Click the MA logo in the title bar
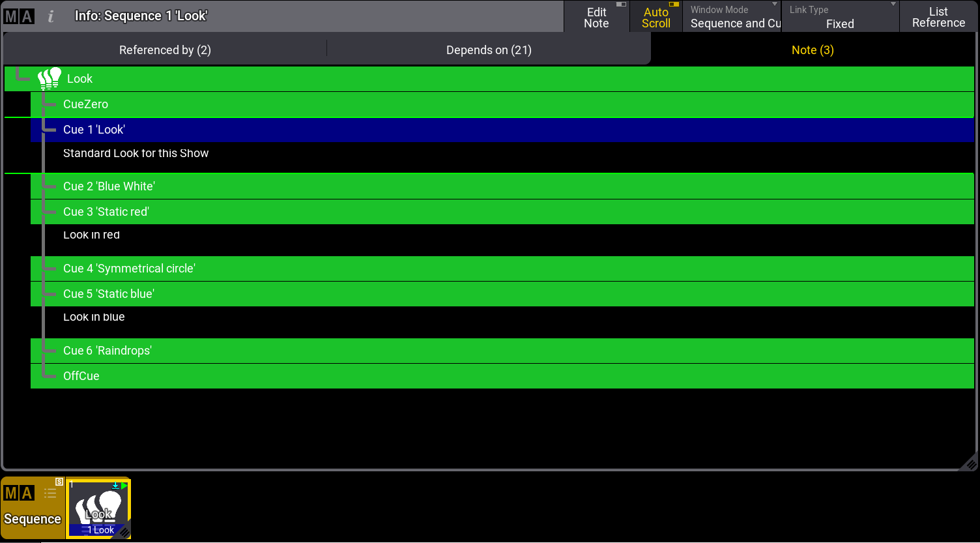The image size is (980, 543). (19, 16)
